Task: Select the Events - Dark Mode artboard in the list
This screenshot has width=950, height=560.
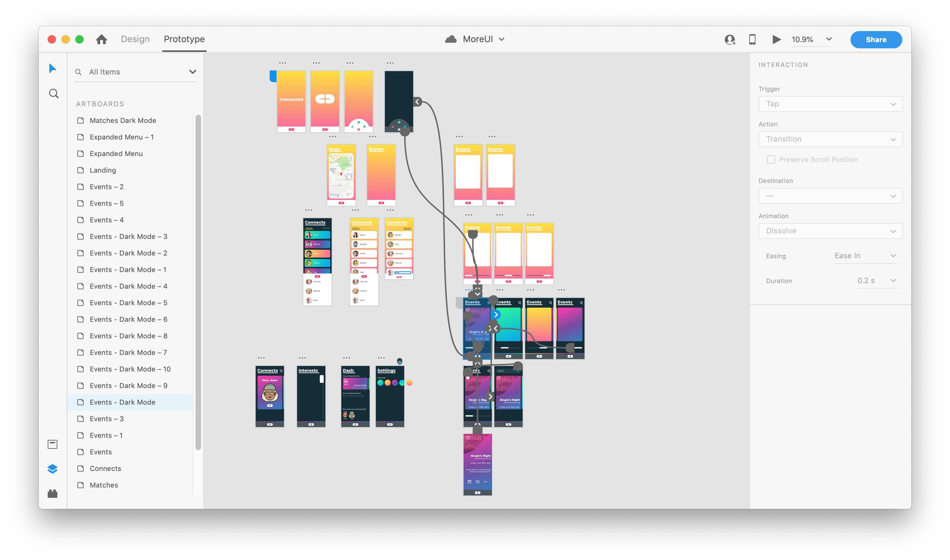Action: (122, 402)
